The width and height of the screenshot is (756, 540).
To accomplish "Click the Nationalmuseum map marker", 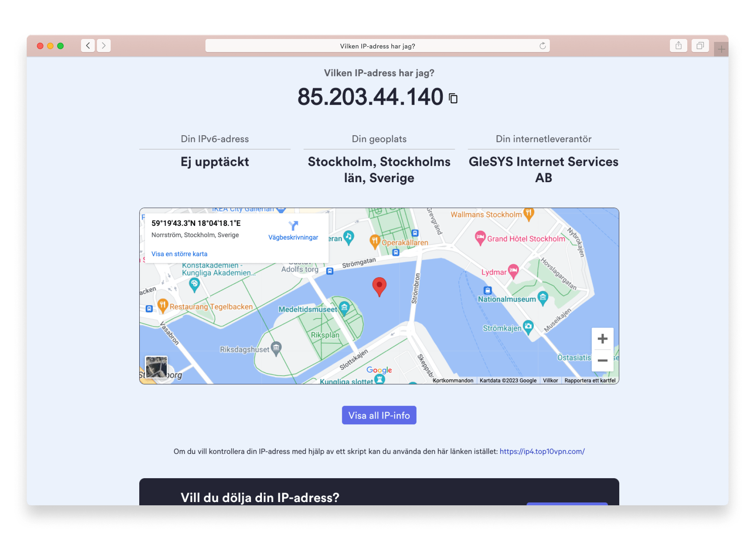I will pos(543,298).
